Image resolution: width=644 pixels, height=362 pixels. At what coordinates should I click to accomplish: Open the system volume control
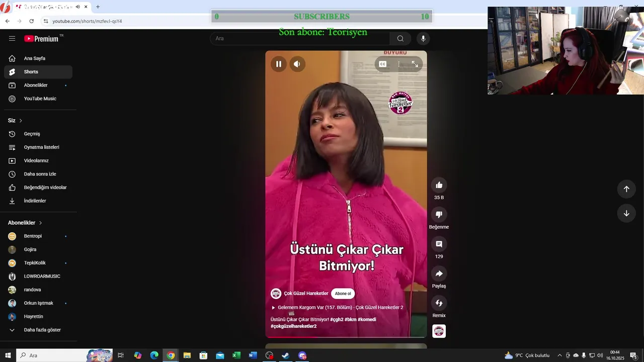tap(600, 355)
